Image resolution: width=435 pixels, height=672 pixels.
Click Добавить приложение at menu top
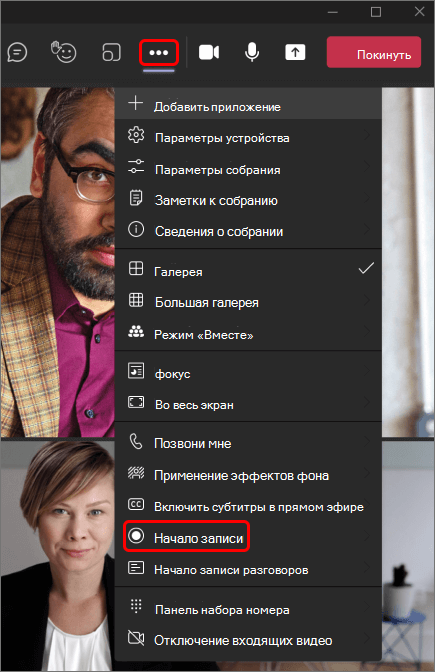(248, 104)
